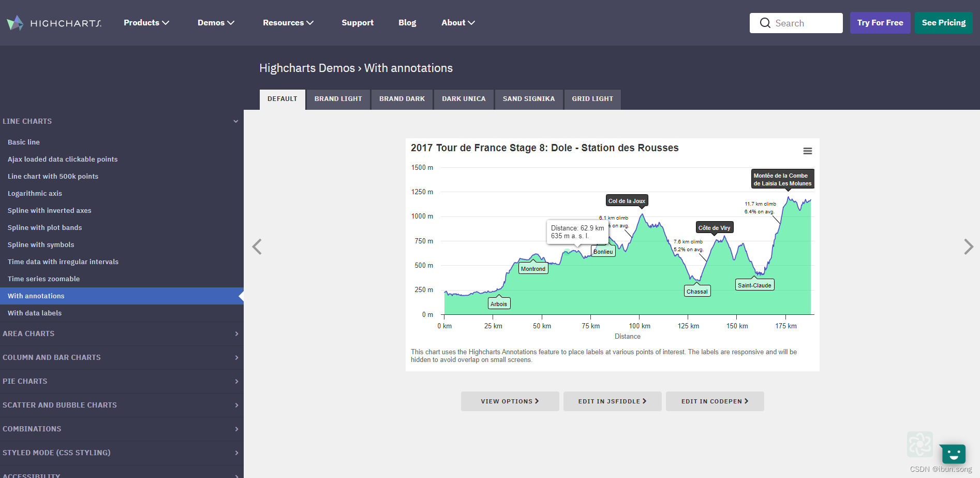Go to the previous demo with left arrow
Image resolution: width=980 pixels, height=478 pixels.
coord(257,247)
